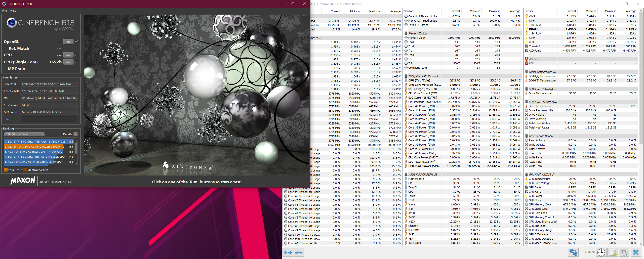Image resolution: width=644 pixels, height=259 pixels.
Task: Open HWiNFO sensor settings gear icon
Action: 624,252
